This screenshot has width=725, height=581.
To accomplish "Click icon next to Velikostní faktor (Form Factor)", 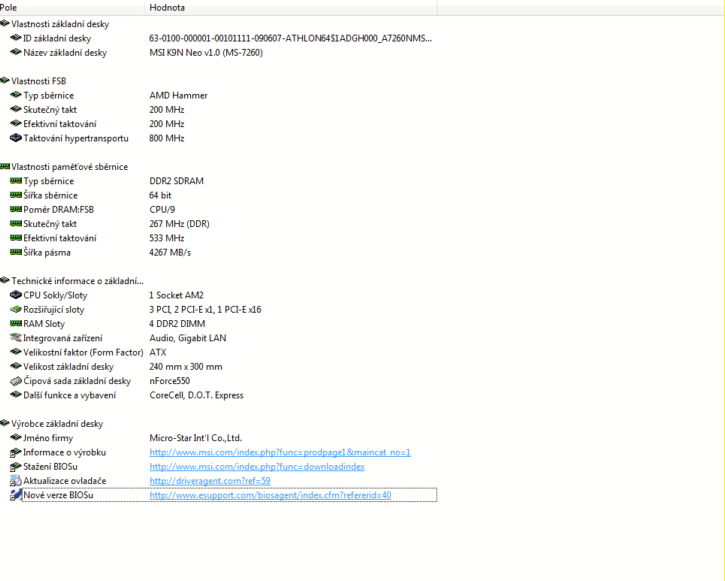I will pyautogui.click(x=16, y=352).
